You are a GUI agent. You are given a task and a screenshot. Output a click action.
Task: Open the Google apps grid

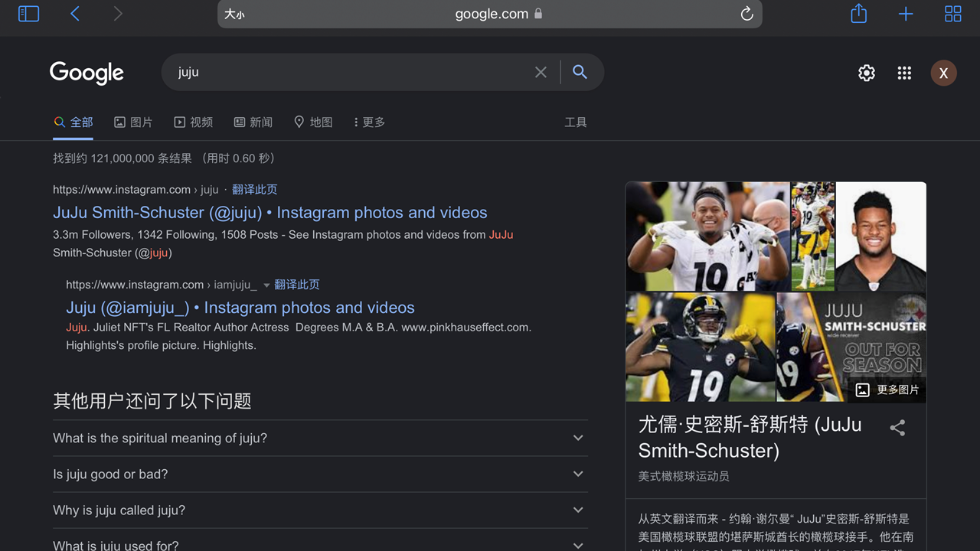coord(904,73)
